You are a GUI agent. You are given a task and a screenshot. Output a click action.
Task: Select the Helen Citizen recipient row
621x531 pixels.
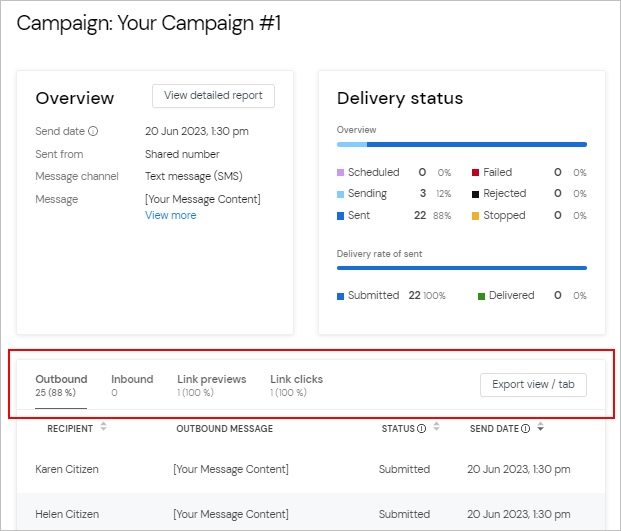(x=311, y=512)
